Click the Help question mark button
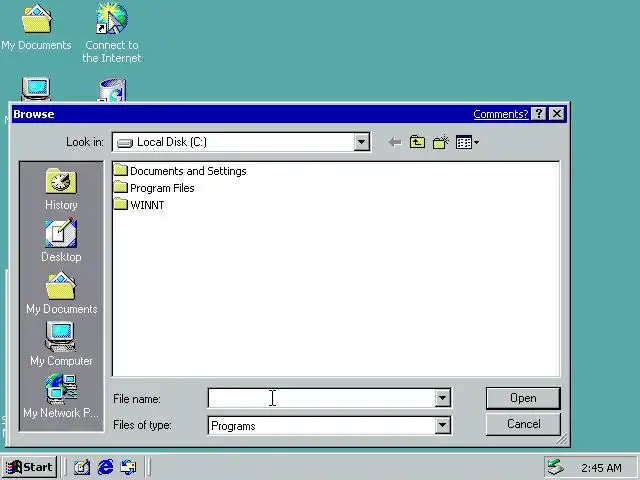This screenshot has width=640, height=480. point(539,113)
